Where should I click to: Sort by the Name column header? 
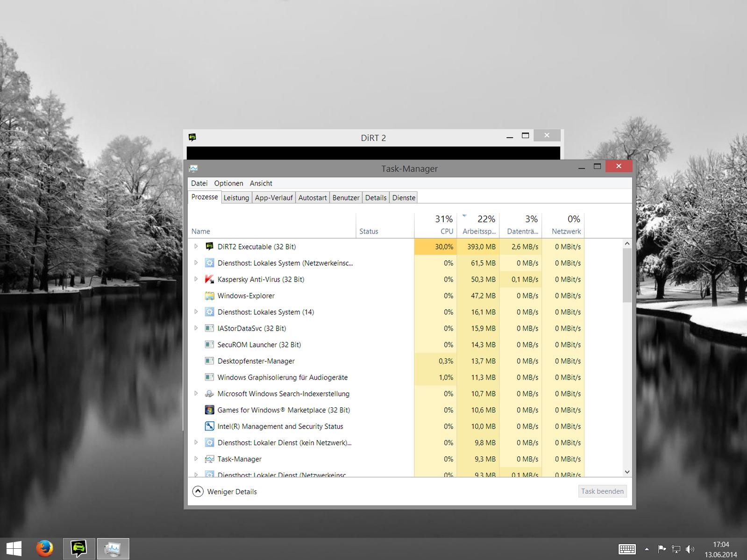coord(272,226)
